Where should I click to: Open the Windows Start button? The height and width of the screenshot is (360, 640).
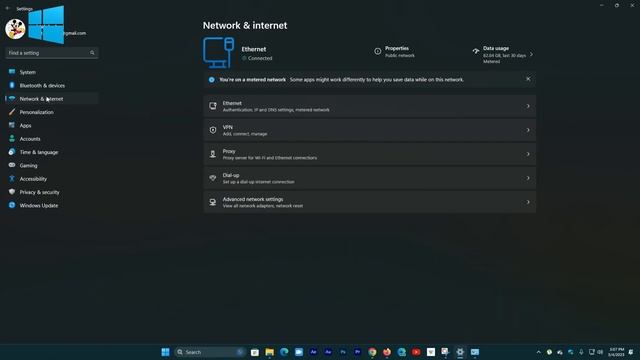(x=165, y=352)
